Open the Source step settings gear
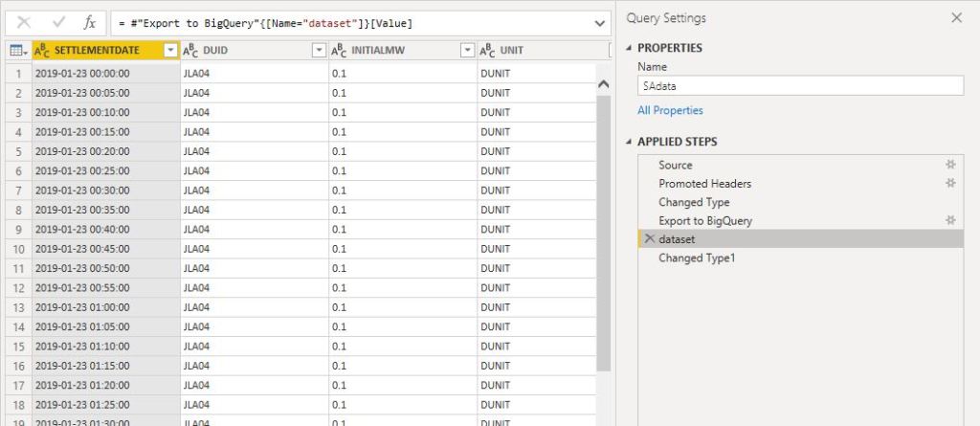The image size is (980, 426). pos(950,165)
